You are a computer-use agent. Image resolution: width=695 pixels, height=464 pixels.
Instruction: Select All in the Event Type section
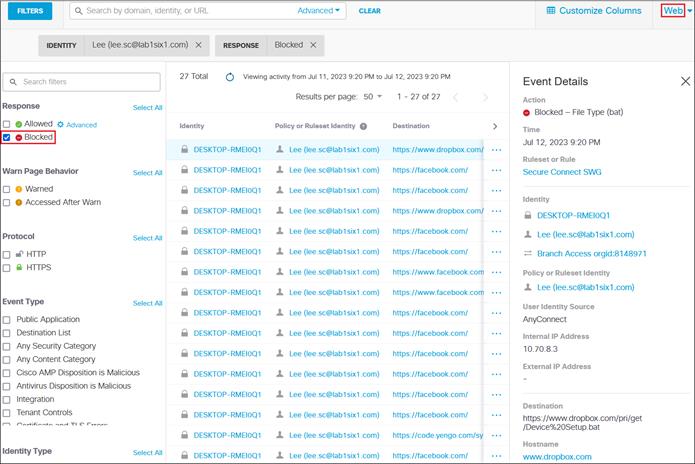click(x=148, y=303)
